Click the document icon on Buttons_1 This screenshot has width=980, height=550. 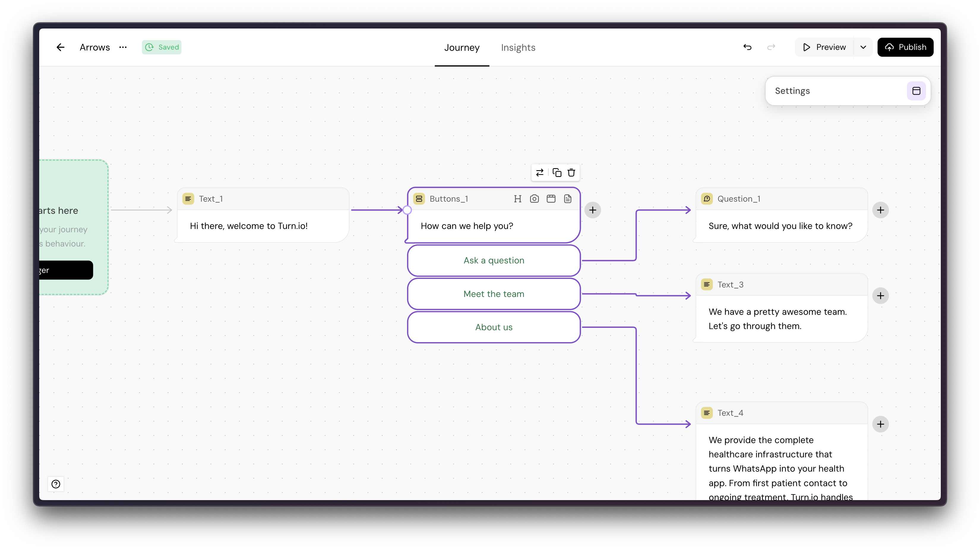(x=568, y=199)
